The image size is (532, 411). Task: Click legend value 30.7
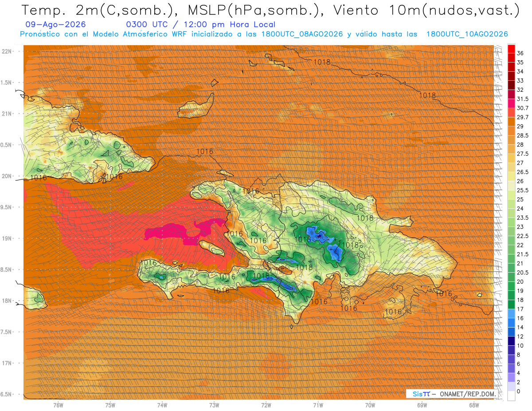(522, 108)
